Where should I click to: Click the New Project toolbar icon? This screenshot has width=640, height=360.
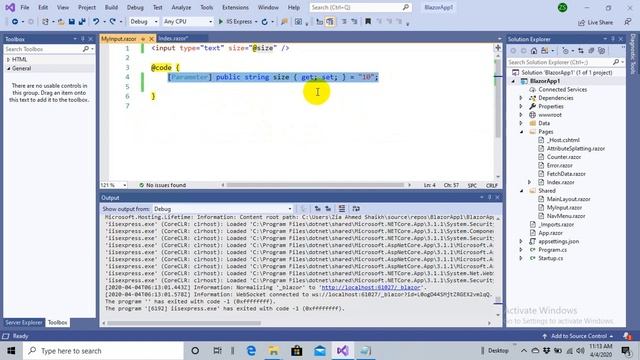tap(45, 22)
